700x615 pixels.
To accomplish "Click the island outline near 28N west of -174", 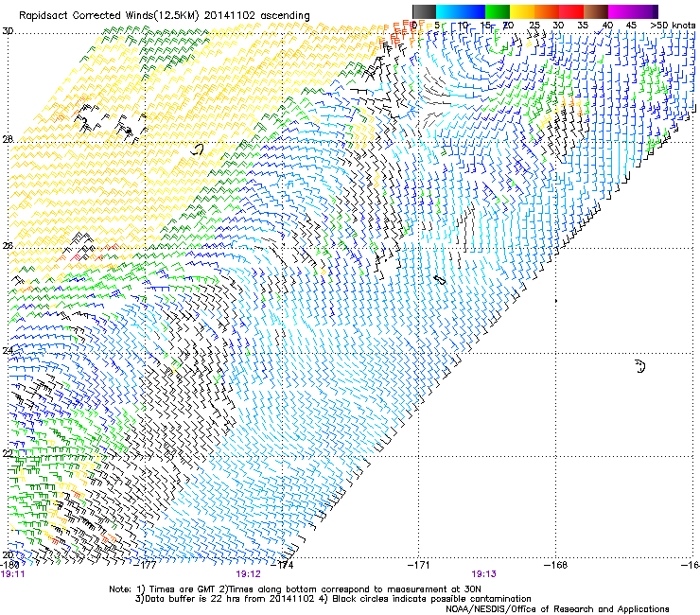I will coord(198,149).
